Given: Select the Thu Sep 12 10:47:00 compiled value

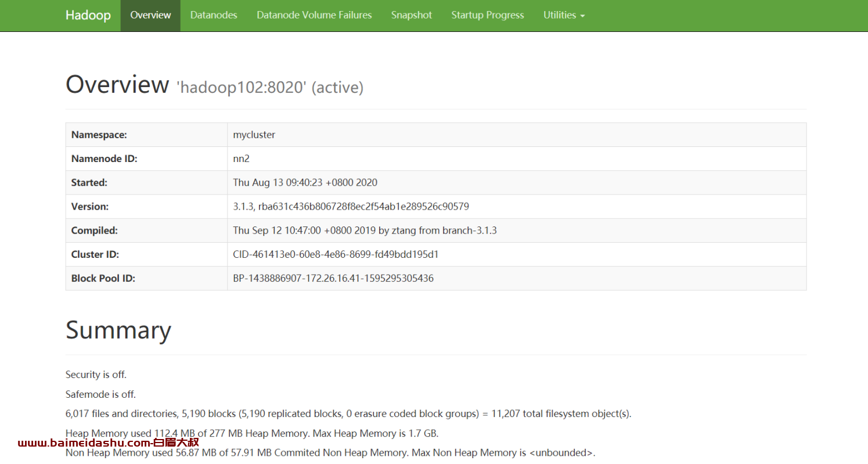Looking at the screenshot, I should tap(365, 230).
